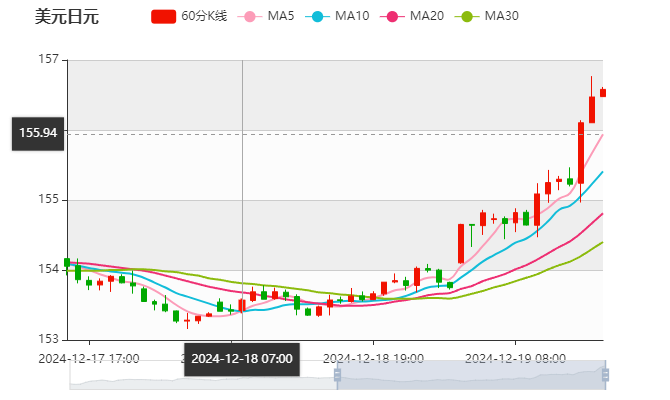Click the 155.94 price axis label

(38, 133)
